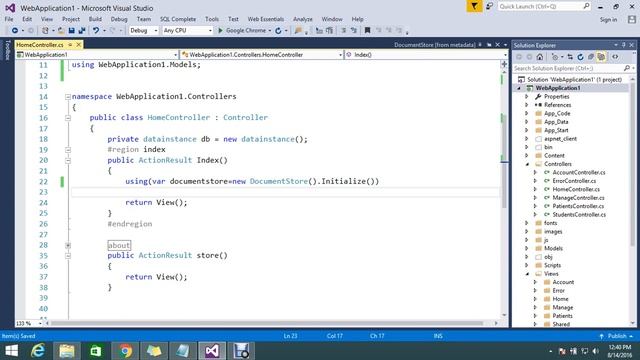Image resolution: width=640 pixels, height=360 pixels.
Task: Open Google Chrome from taskbar
Action: pyautogui.click(x=125, y=351)
